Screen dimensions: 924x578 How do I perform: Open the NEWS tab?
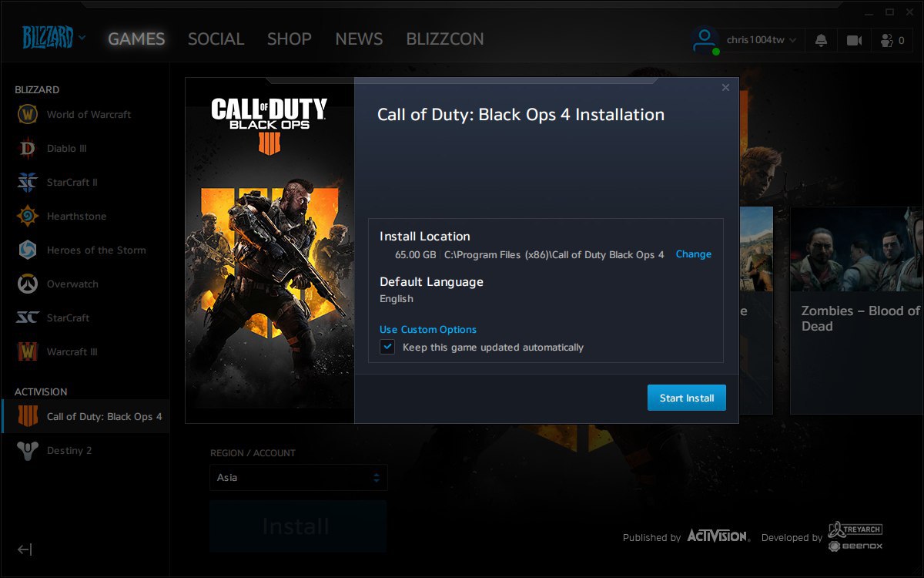(x=359, y=39)
